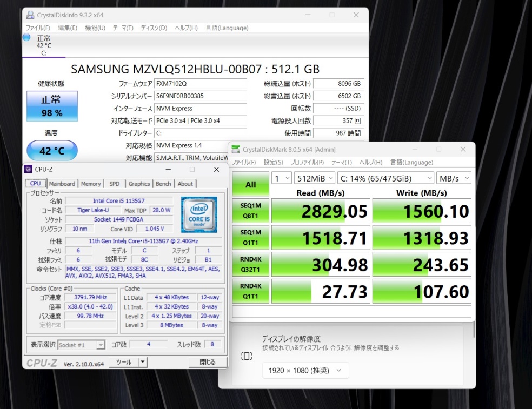Click the CrystalDiskInfo app icon in title bar
Viewport: 532px width, 409px height.
click(x=30, y=15)
